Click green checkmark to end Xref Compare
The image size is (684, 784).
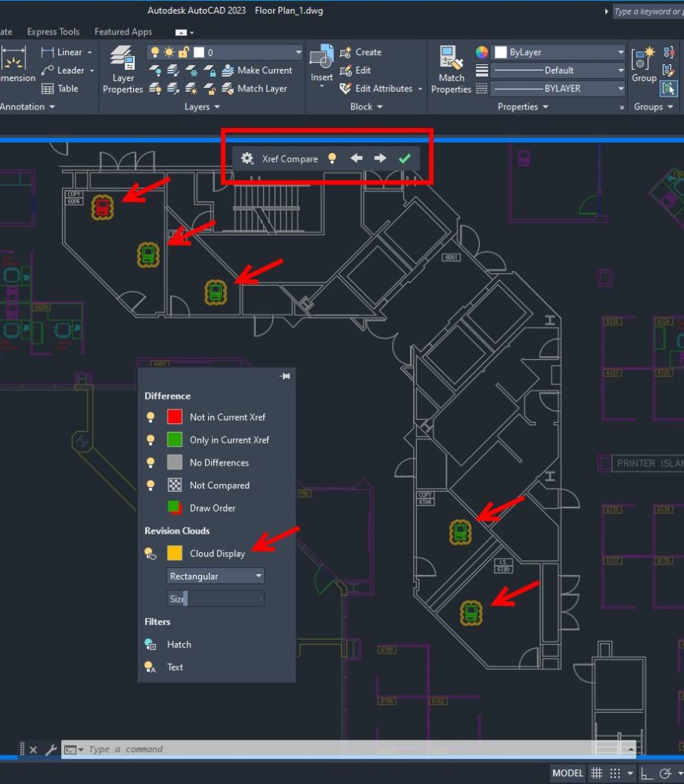[405, 158]
